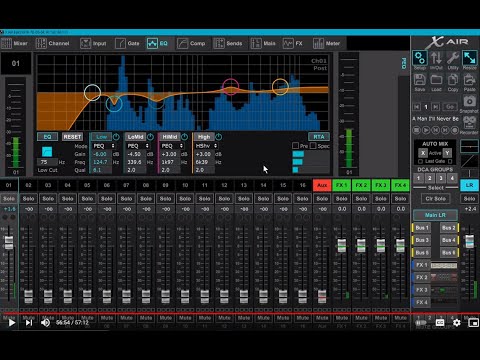
Task: Open the High band HShv mode dropdown
Action: coord(206,146)
